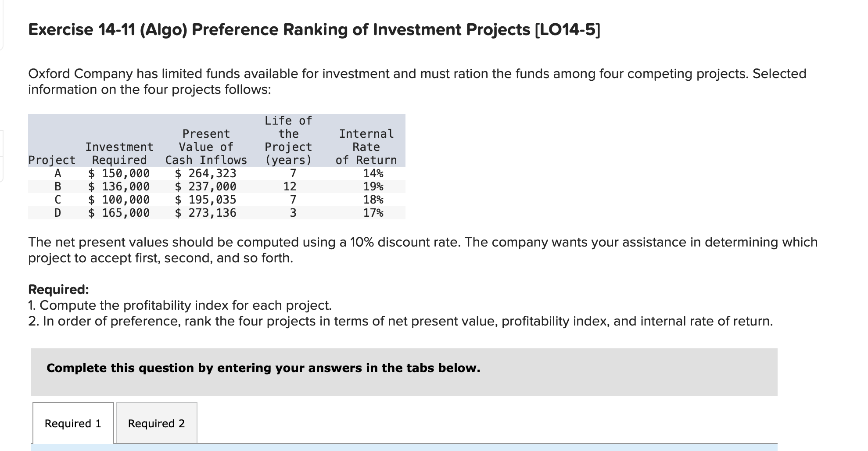The width and height of the screenshot is (868, 451).
Task: Select Life of the Project column header
Action: point(288,140)
